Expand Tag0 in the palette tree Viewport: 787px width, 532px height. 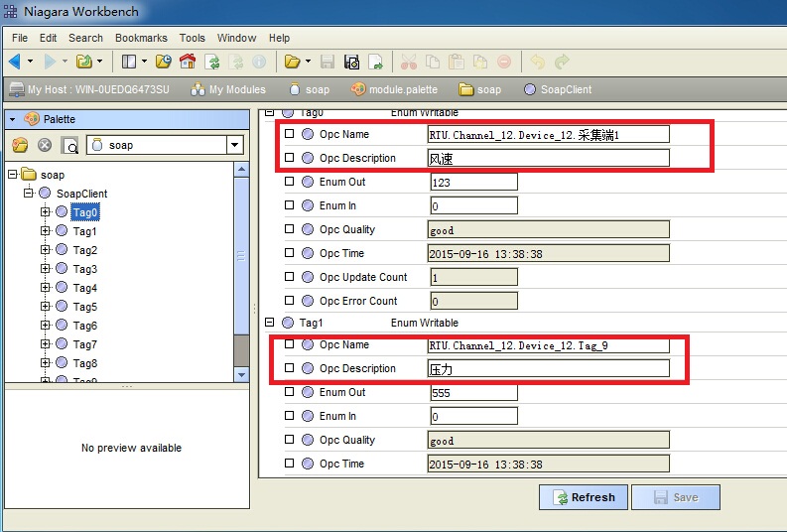[46, 211]
